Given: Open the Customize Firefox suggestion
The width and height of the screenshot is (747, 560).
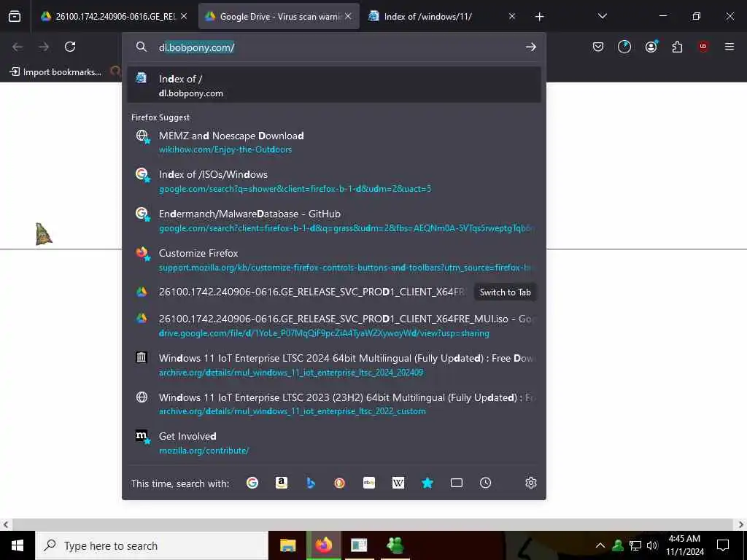Looking at the screenshot, I should tap(334, 260).
